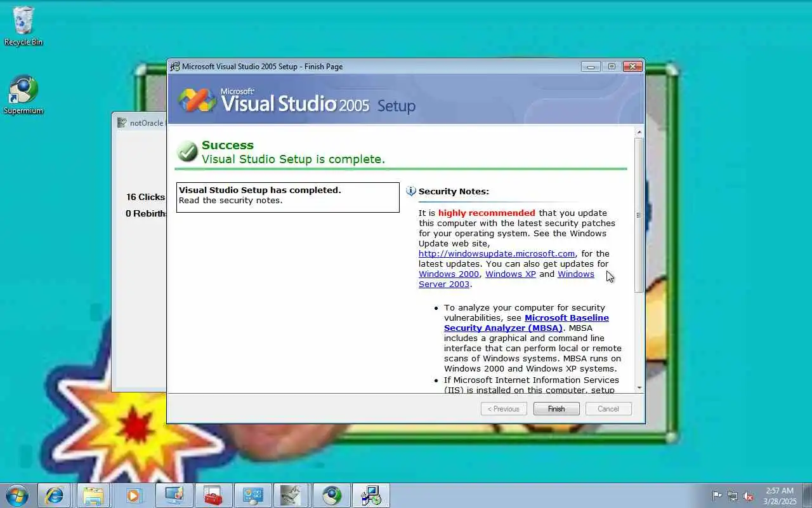The height and width of the screenshot is (508, 812).
Task: Click the Security Notes info icon
Action: (x=411, y=191)
